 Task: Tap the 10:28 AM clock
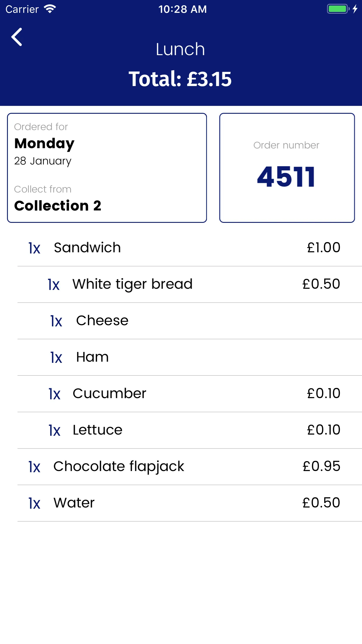coord(182,9)
